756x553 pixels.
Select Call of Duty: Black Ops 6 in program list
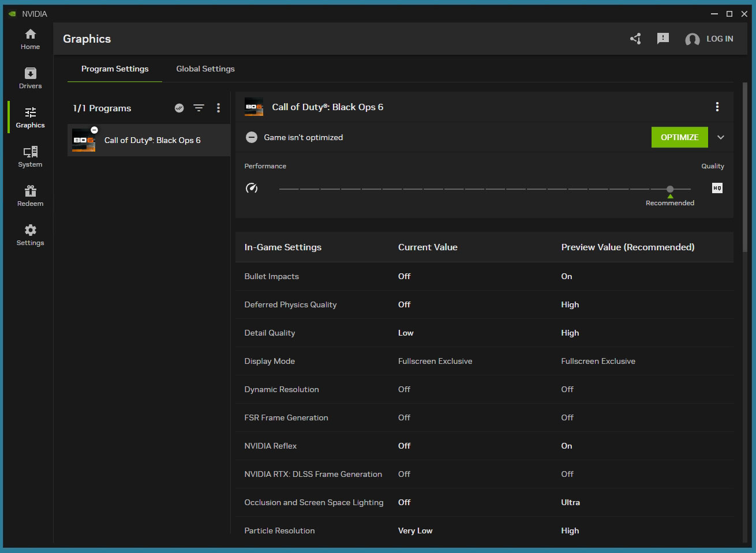pos(149,140)
